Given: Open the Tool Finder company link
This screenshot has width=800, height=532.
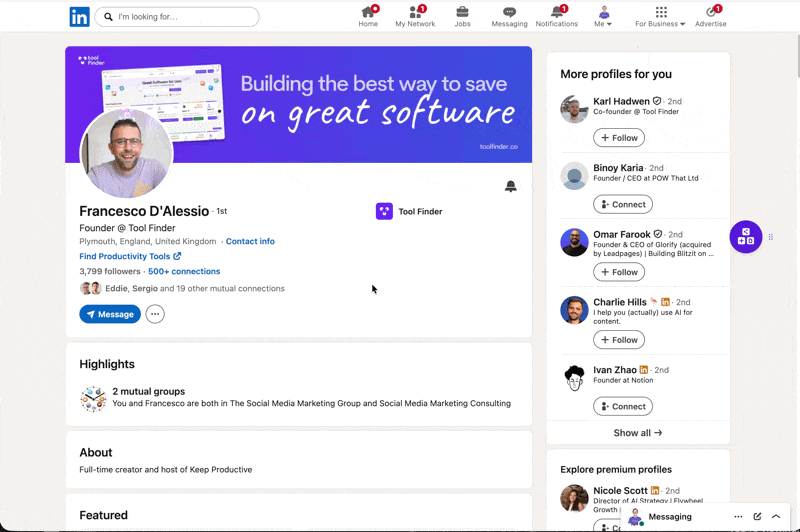Looking at the screenshot, I should click(x=409, y=211).
